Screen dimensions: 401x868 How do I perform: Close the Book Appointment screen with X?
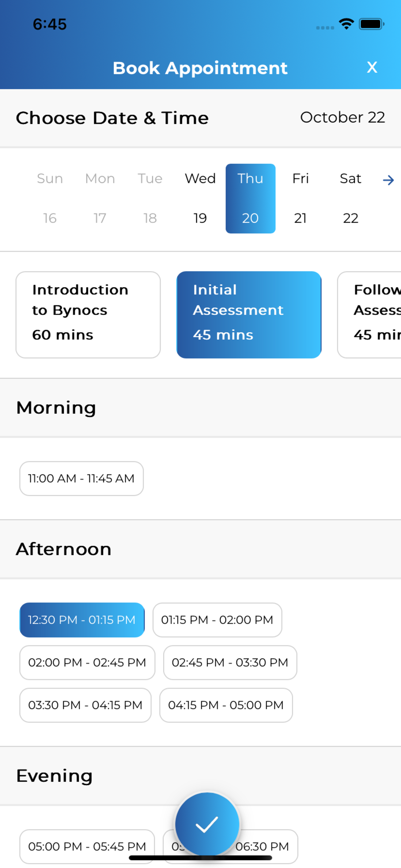[x=372, y=67]
